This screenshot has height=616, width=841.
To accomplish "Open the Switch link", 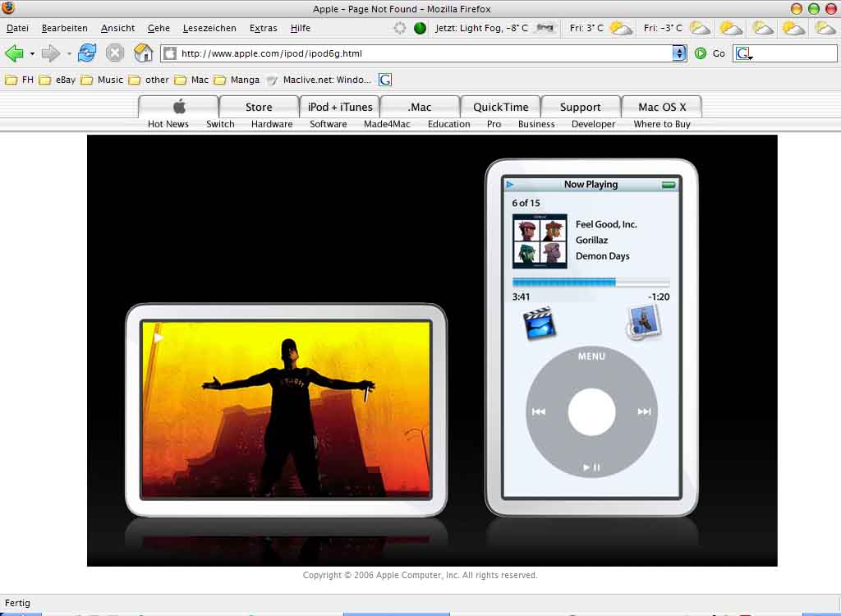I will coord(220,124).
